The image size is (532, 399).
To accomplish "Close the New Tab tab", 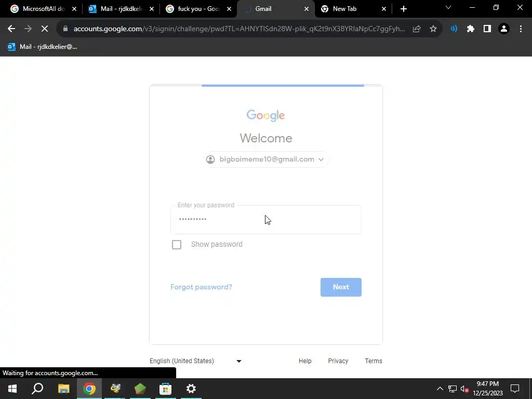I will [x=384, y=9].
